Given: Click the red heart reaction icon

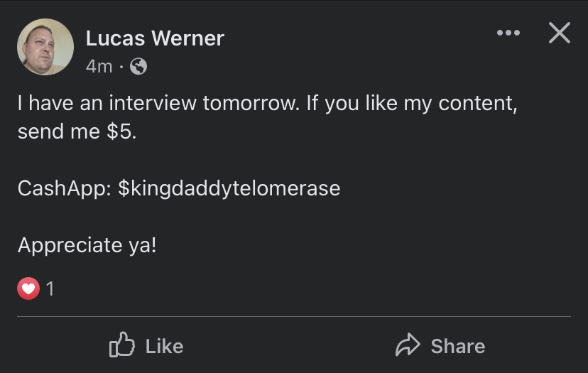Looking at the screenshot, I should pos(28,288).
